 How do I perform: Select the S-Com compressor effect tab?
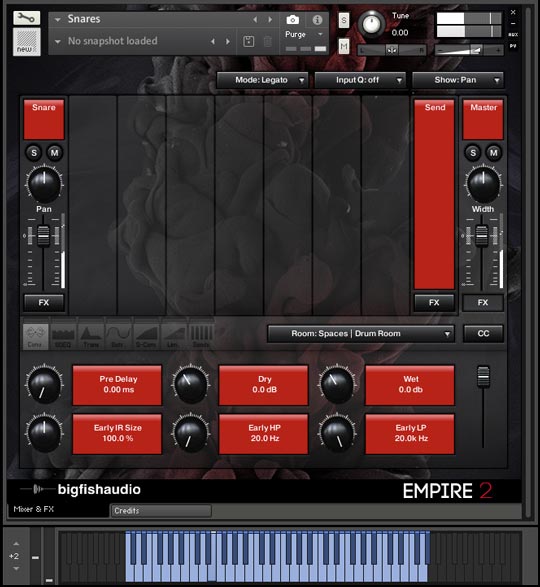pos(146,337)
